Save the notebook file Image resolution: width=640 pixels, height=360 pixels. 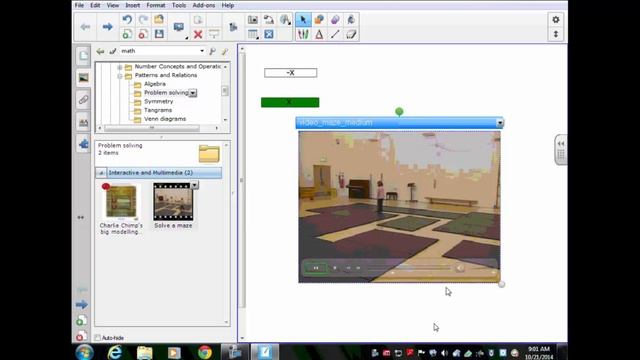(159, 34)
